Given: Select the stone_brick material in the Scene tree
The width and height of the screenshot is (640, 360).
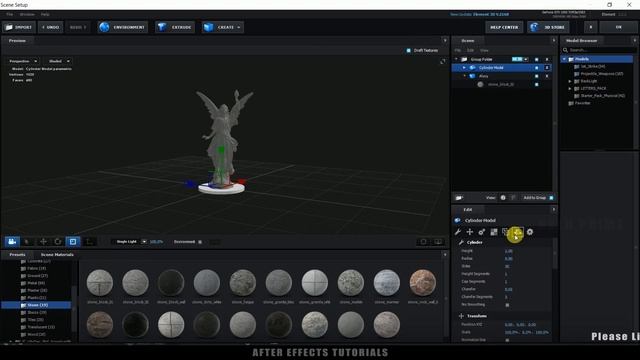Looking at the screenshot, I should pyautogui.click(x=501, y=84).
